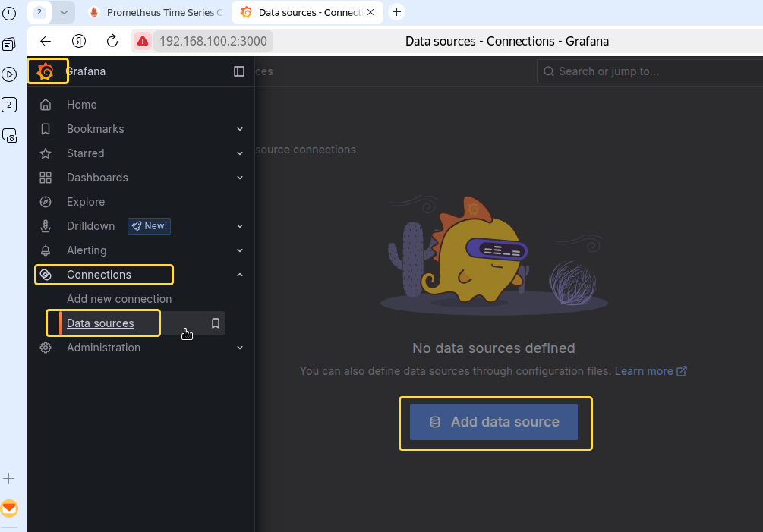Expand the Drilldown chevron
The image size is (763, 532).
pyautogui.click(x=240, y=226)
